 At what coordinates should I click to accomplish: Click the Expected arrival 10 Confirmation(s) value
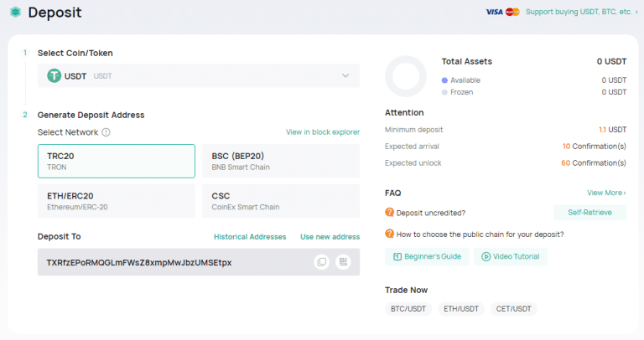[595, 147]
